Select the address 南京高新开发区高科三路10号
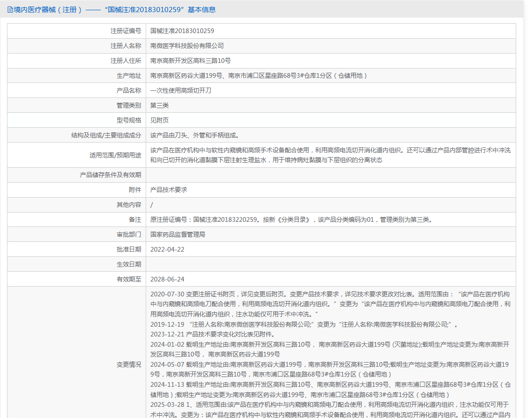The image size is (532, 418). [190, 61]
